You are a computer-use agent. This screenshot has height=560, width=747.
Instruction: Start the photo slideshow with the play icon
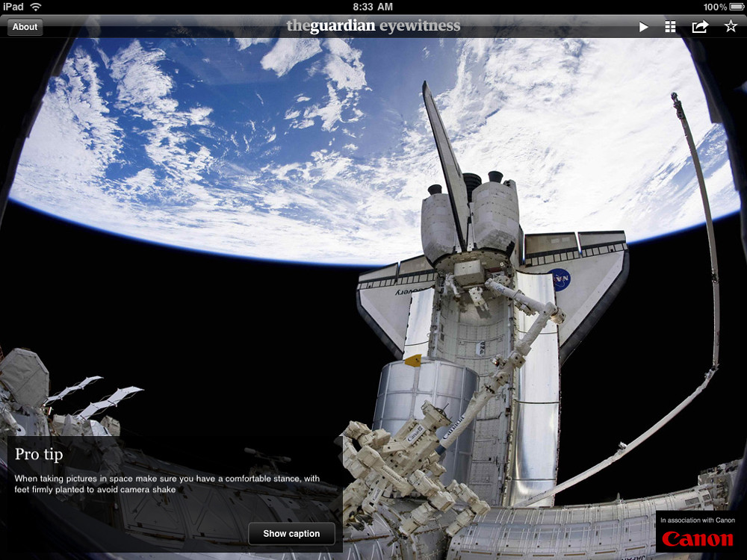pos(644,26)
